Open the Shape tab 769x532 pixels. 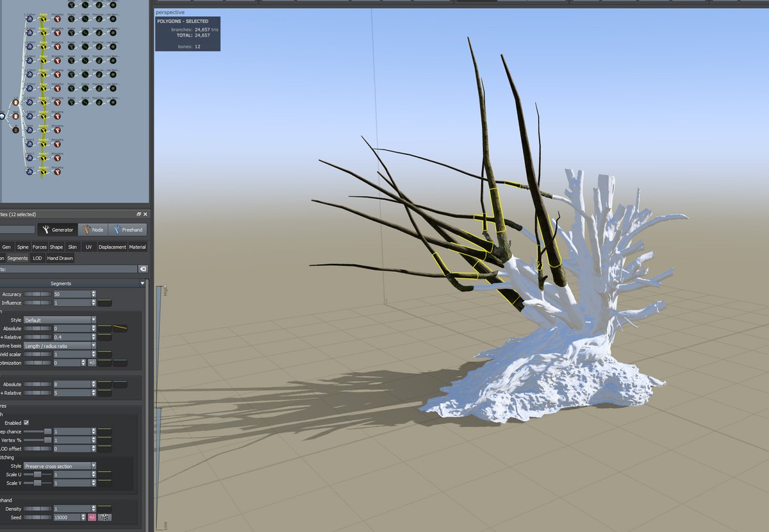tap(56, 247)
